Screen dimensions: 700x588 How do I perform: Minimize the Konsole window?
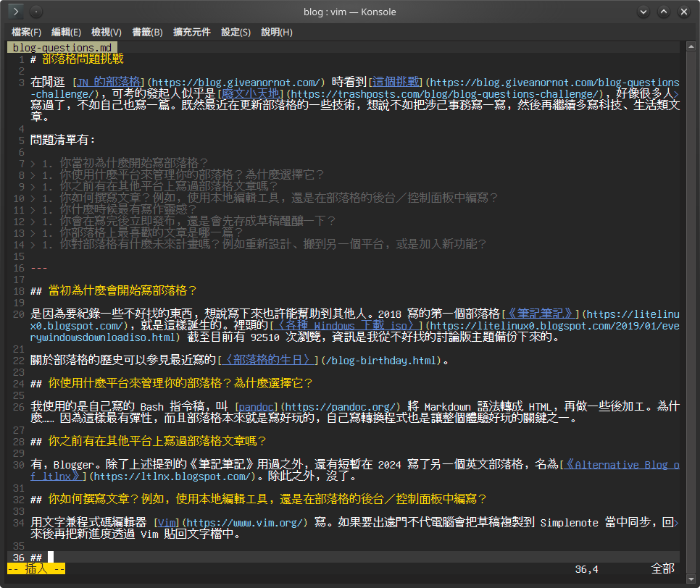pyautogui.click(x=643, y=12)
